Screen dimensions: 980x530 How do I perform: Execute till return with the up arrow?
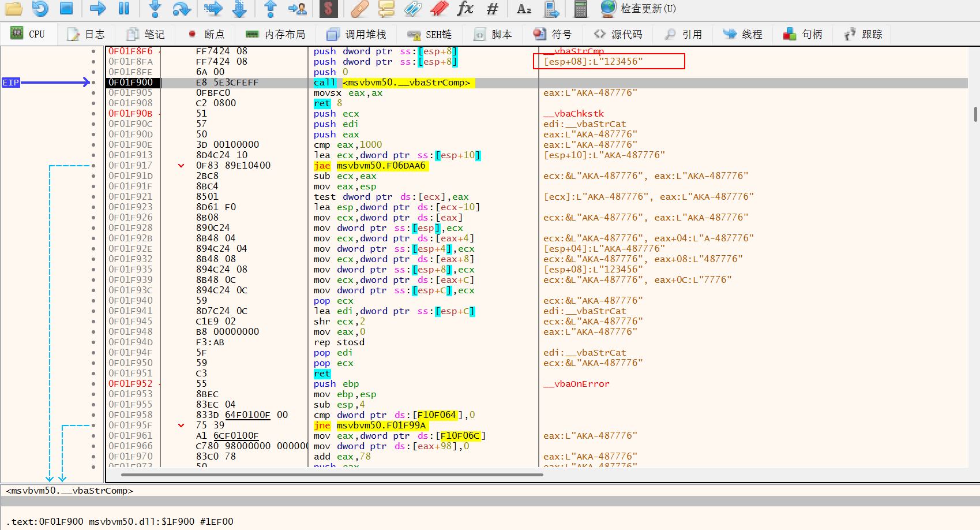(x=270, y=8)
